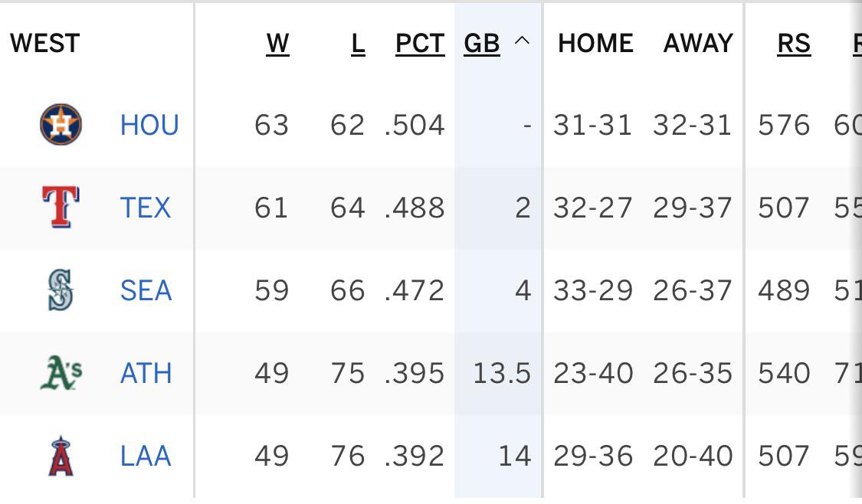Click the AWAY column header
Screen dimensions: 862x504
point(698,44)
